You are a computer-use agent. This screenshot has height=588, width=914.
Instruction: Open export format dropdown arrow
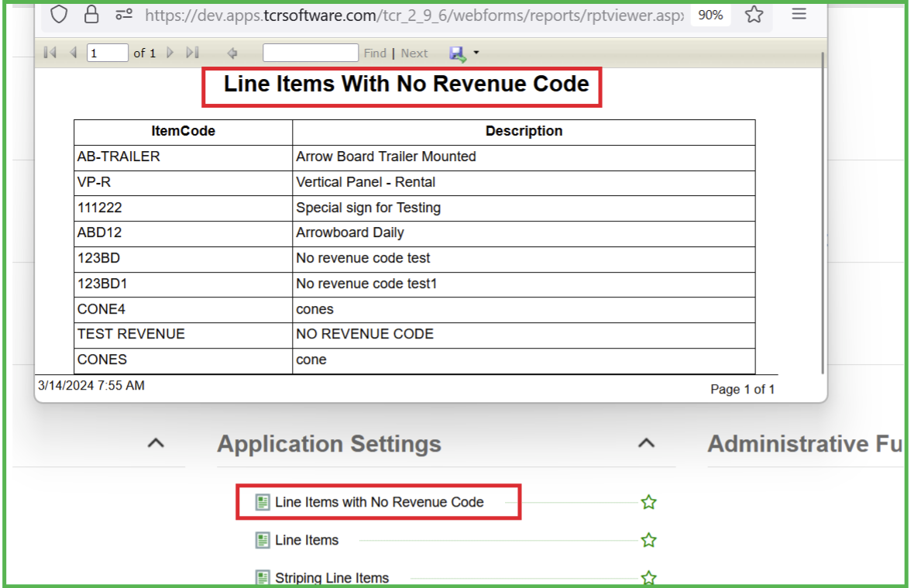tap(476, 53)
